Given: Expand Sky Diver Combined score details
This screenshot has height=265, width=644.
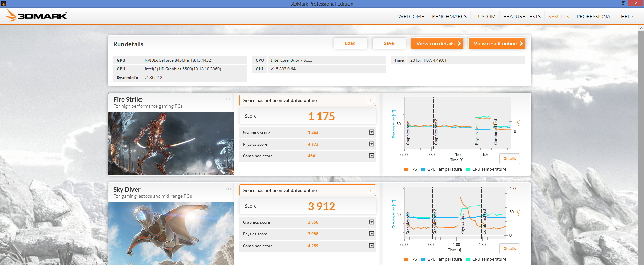Looking at the screenshot, I should tap(371, 246).
